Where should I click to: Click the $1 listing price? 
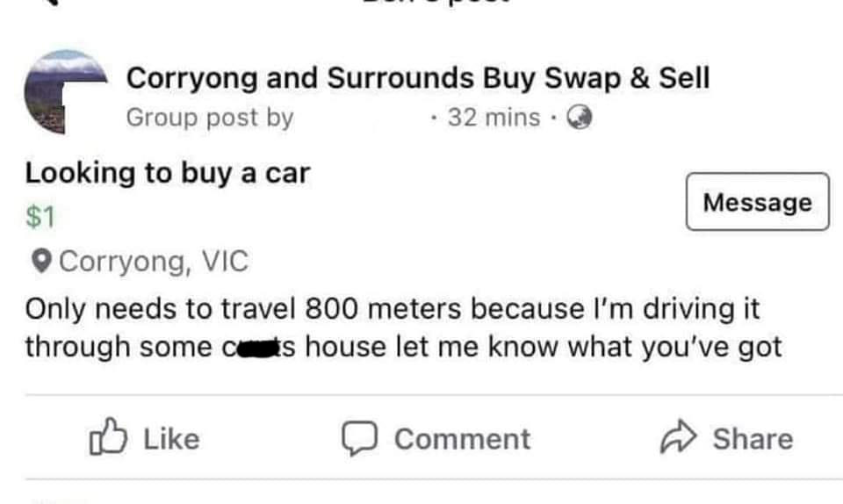coord(40,217)
